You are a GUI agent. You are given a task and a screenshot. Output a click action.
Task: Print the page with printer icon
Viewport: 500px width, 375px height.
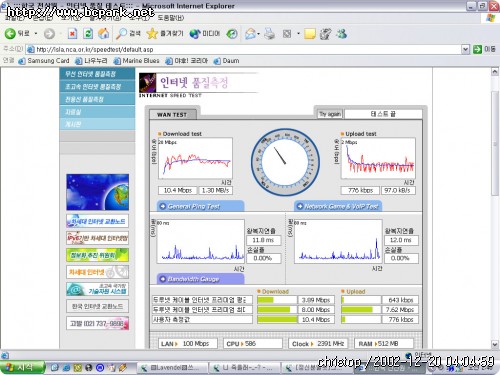[269, 33]
